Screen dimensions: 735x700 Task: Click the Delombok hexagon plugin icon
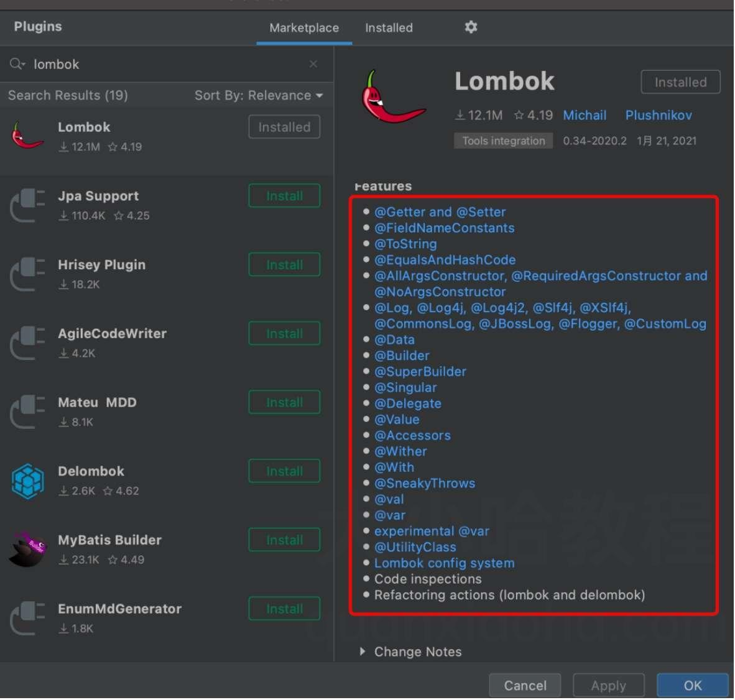(x=27, y=481)
